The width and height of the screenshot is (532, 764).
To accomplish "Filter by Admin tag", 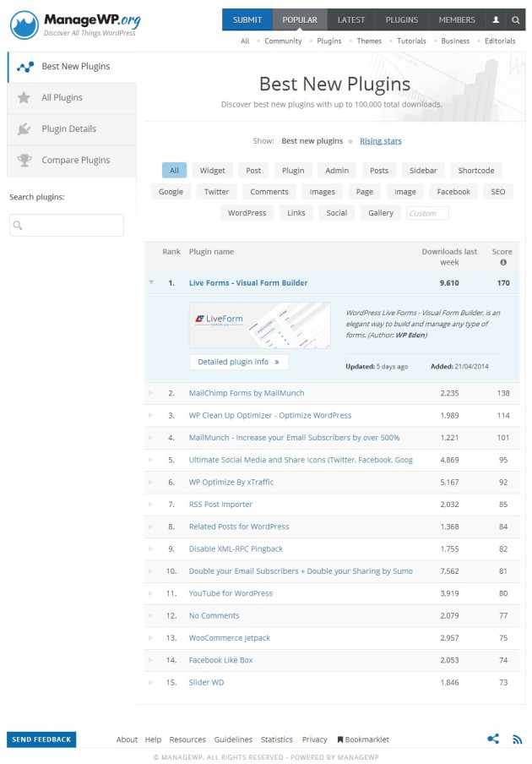I will (x=337, y=171).
